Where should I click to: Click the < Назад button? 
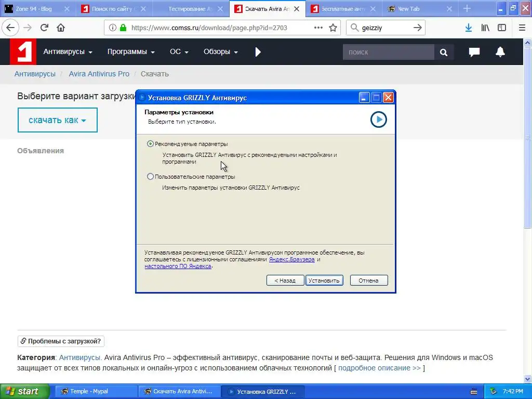tap(285, 281)
